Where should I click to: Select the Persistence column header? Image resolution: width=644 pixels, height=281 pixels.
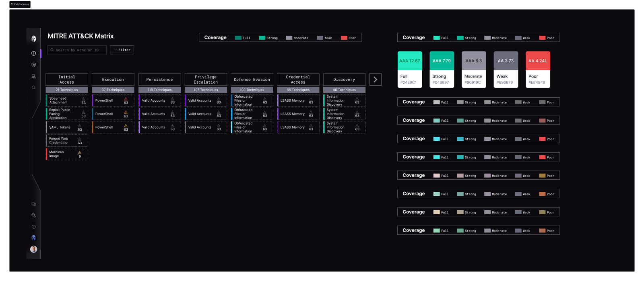click(159, 80)
